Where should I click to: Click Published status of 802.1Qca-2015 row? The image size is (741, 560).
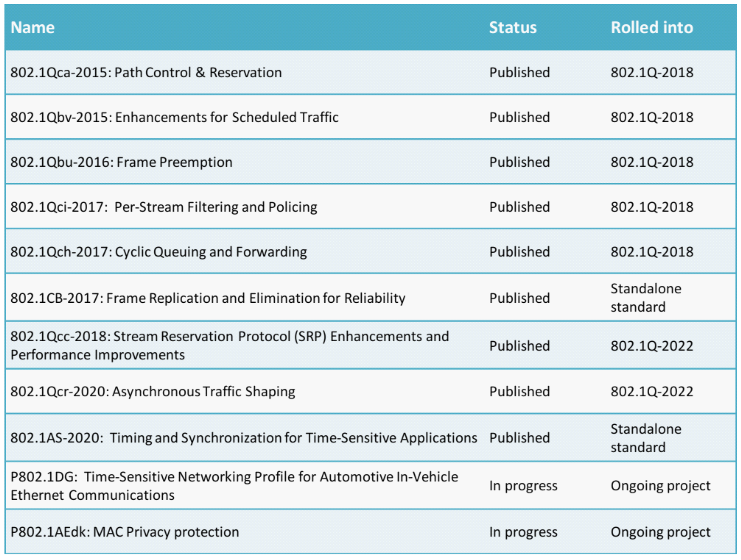point(519,73)
